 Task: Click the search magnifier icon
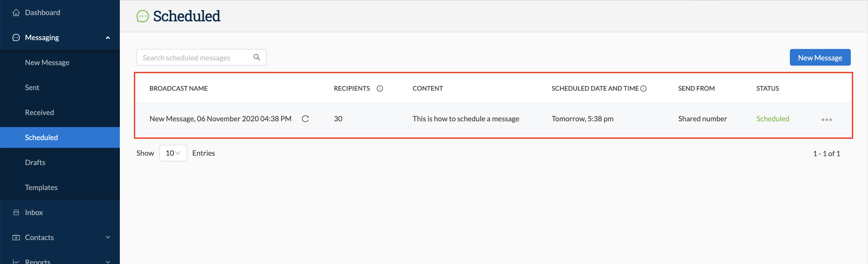pos(257,57)
